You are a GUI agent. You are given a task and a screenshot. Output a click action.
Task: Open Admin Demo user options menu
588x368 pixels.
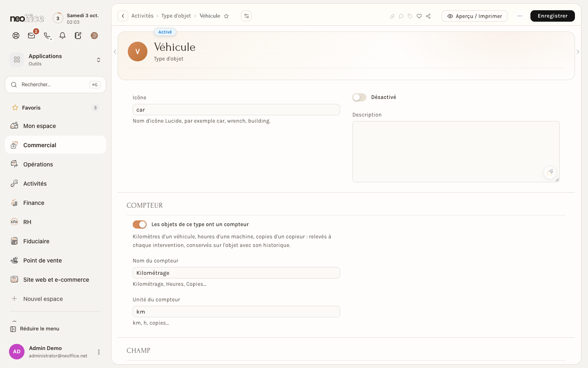coord(98,352)
